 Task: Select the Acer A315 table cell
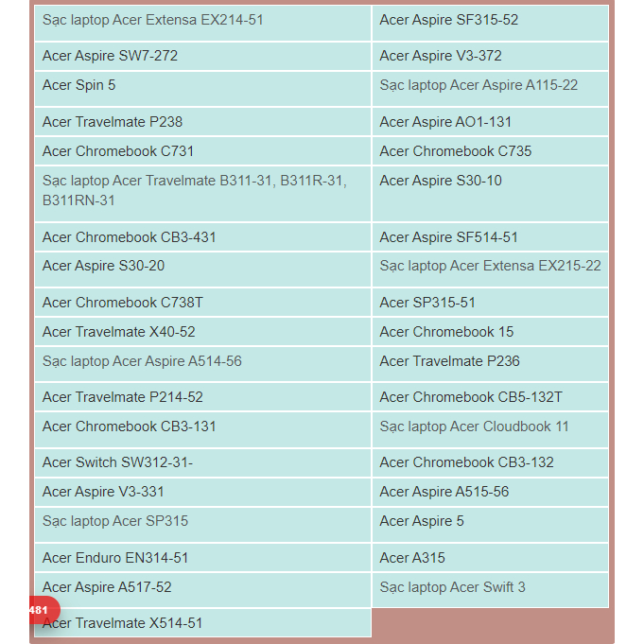(412, 558)
